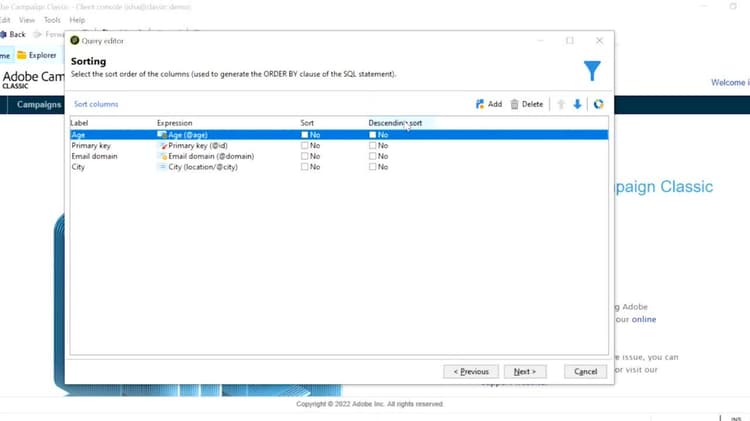Image resolution: width=750 pixels, height=421 pixels.
Task: Toggle Descending sort for City row
Action: 373,166
